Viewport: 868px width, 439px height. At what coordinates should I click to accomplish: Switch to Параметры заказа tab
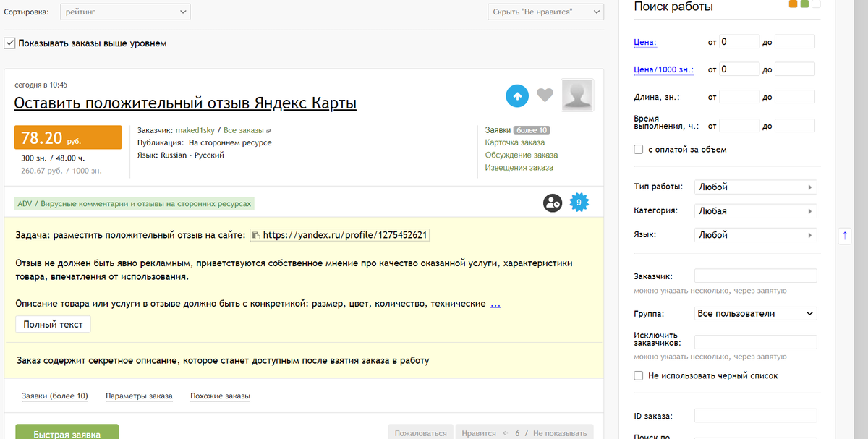139,396
